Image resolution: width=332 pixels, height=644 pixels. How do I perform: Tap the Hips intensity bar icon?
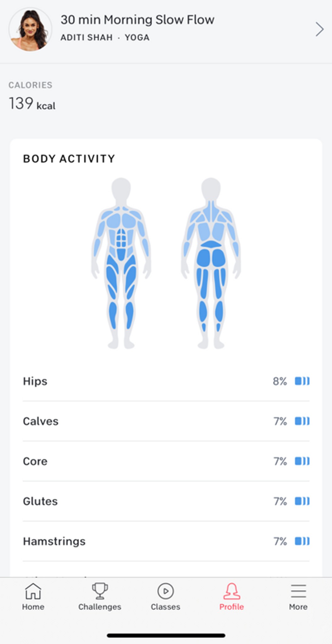pyautogui.click(x=302, y=381)
